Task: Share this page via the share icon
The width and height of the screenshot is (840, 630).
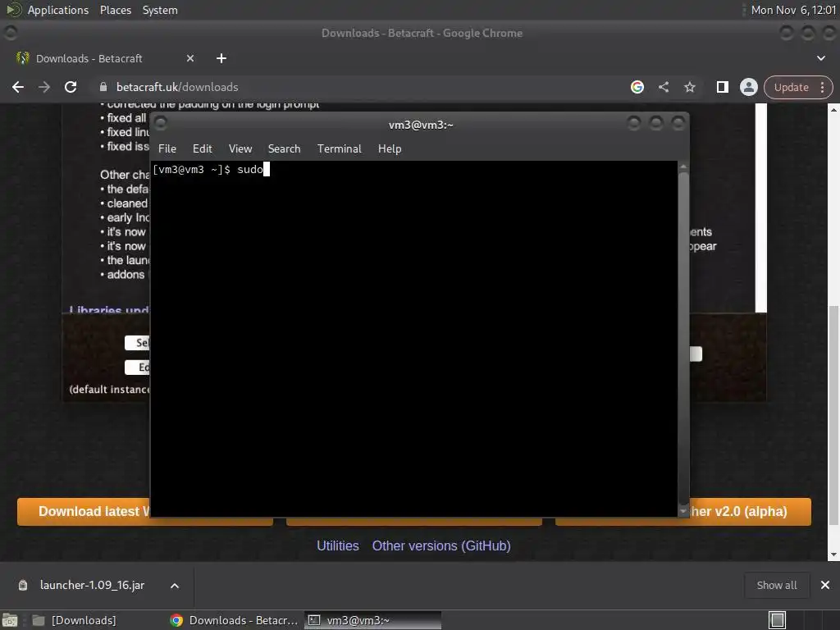Action: (663, 87)
